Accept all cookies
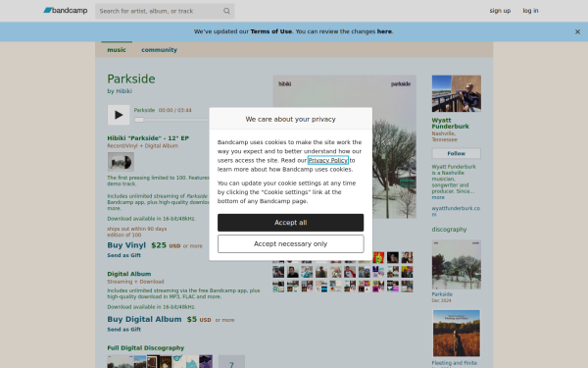The height and width of the screenshot is (368, 588). (291, 223)
